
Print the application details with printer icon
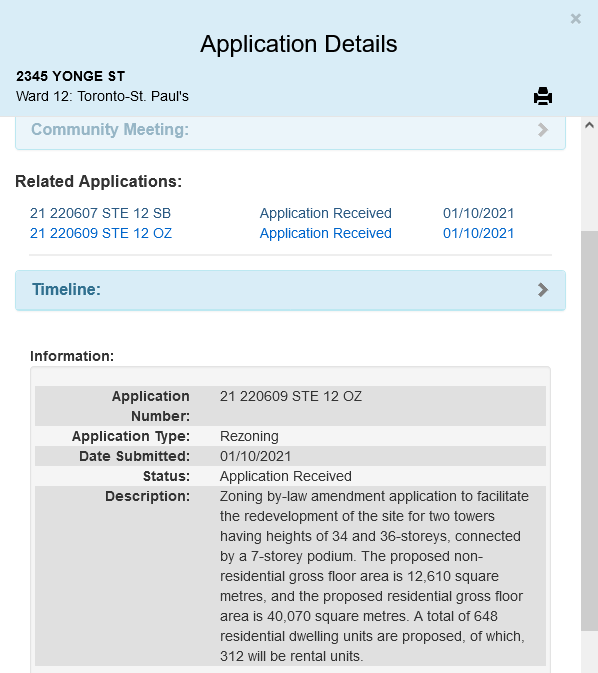tap(543, 96)
